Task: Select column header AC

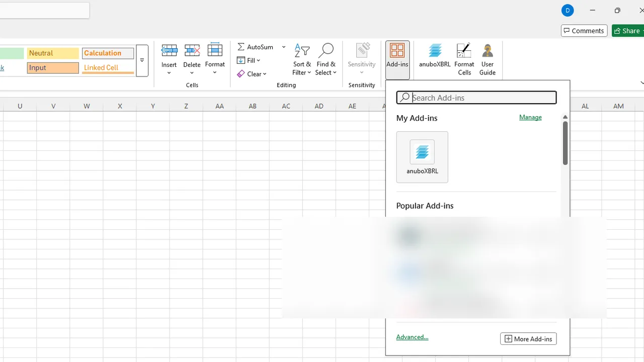Action: coord(286,106)
